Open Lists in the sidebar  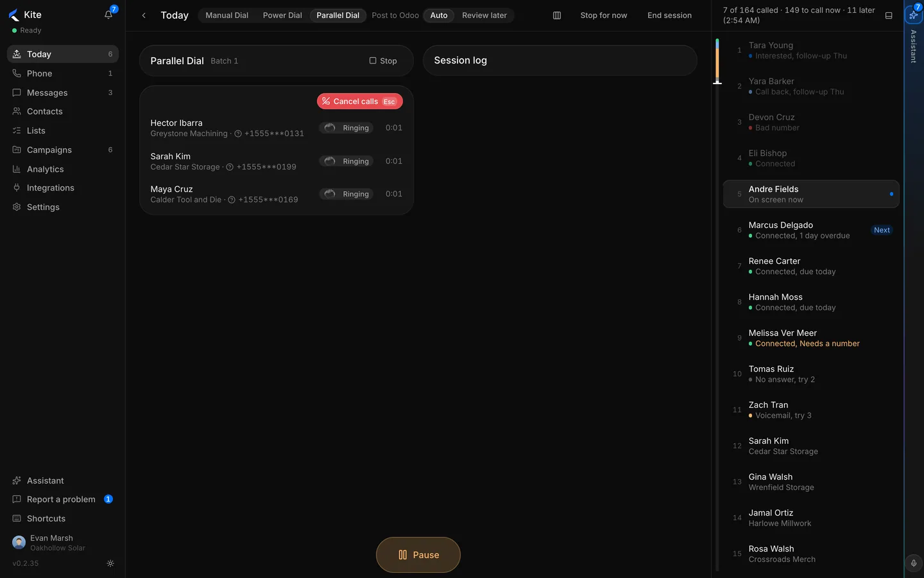coord(63,130)
